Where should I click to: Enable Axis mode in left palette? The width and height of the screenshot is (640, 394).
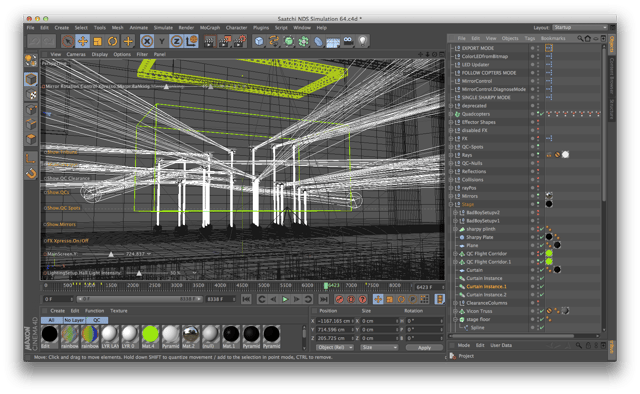31,158
